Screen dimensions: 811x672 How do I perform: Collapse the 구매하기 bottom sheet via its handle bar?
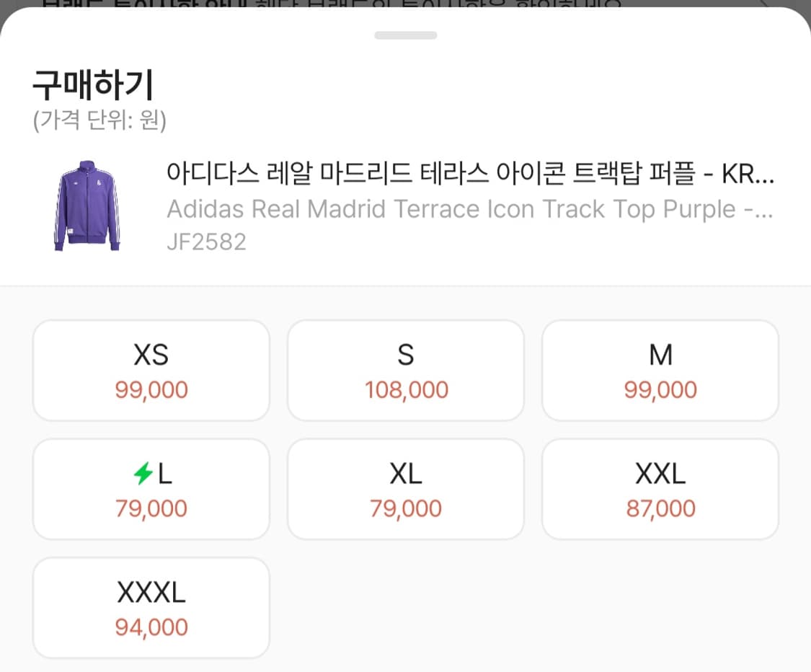(405, 34)
